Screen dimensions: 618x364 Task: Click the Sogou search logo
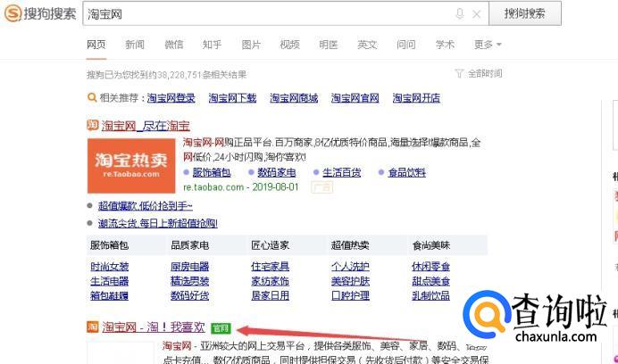pos(40,13)
